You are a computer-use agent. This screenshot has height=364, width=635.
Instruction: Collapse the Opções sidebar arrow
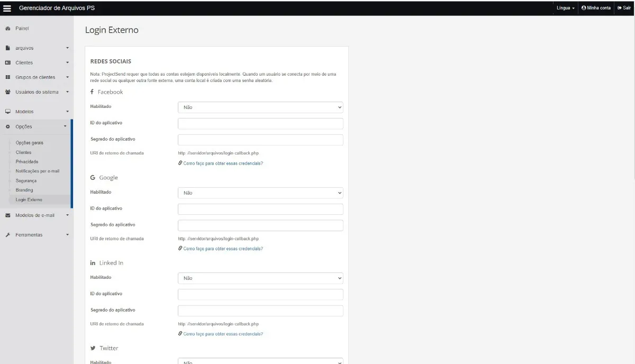click(x=65, y=126)
